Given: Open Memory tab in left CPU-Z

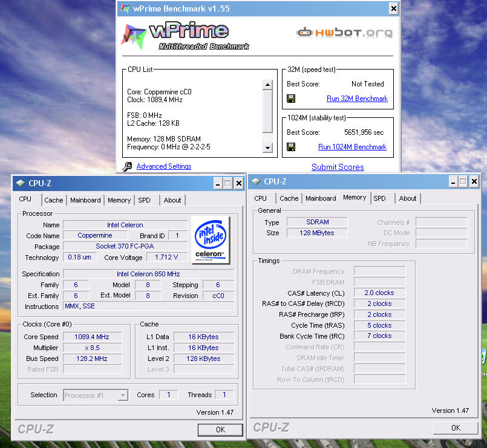Looking at the screenshot, I should pyautogui.click(x=119, y=200).
